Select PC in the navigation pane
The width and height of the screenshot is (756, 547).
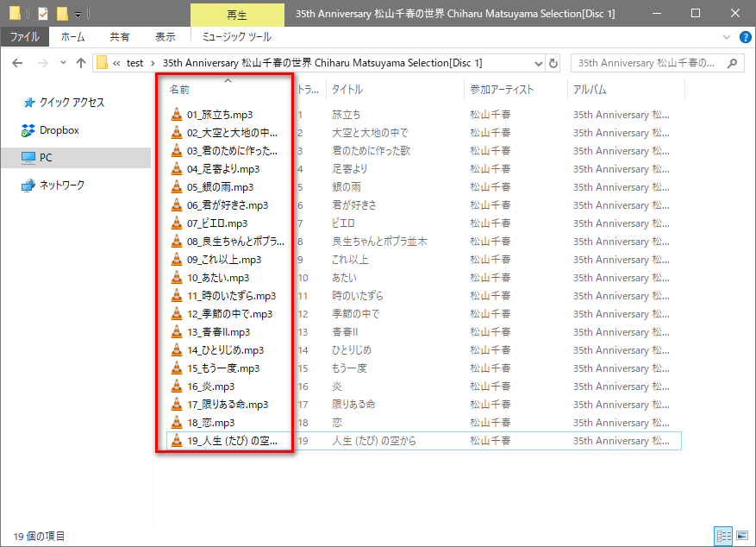pyautogui.click(x=46, y=157)
